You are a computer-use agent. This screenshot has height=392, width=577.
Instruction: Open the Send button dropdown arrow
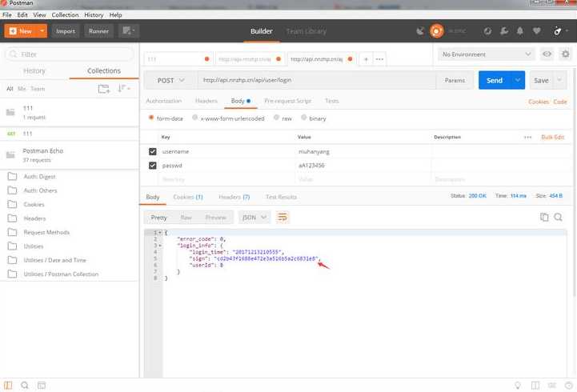(x=518, y=80)
